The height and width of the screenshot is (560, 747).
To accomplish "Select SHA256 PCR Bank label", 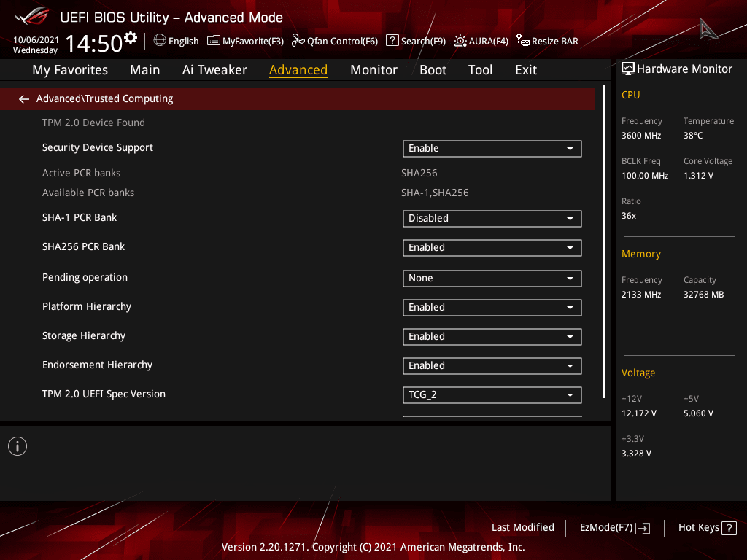I will (83, 246).
